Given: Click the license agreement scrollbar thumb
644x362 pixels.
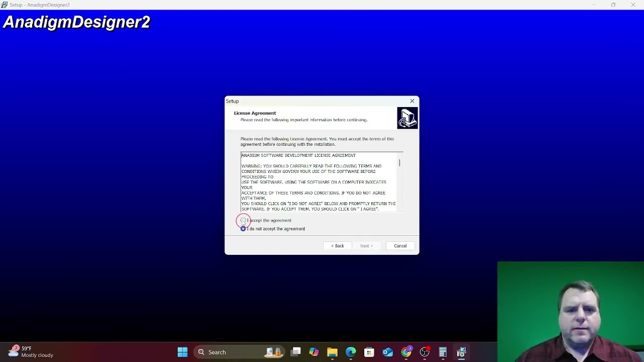Looking at the screenshot, I should pyautogui.click(x=399, y=163).
